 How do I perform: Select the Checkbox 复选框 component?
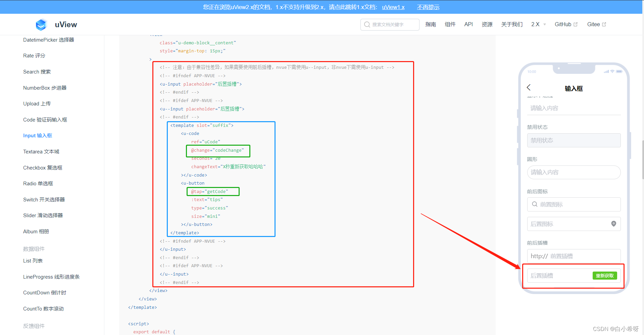tap(43, 167)
